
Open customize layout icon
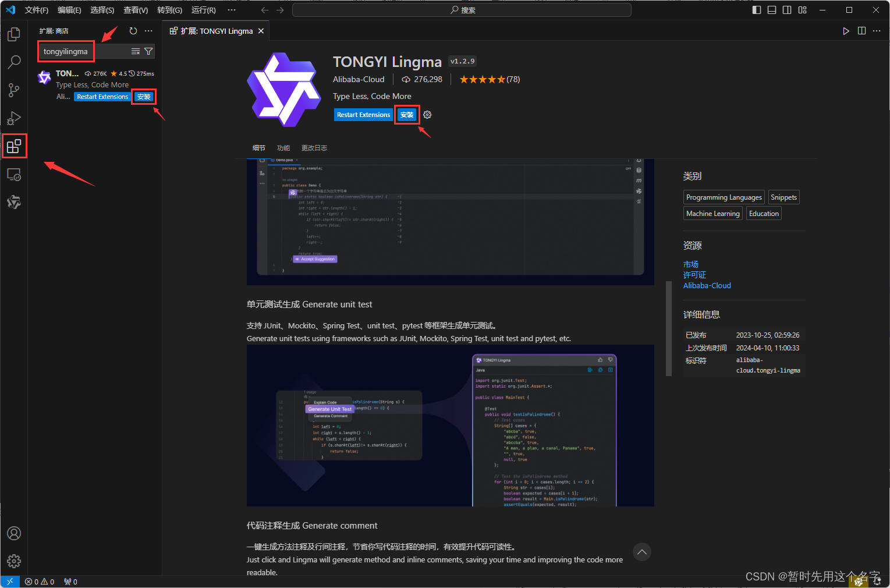(803, 10)
